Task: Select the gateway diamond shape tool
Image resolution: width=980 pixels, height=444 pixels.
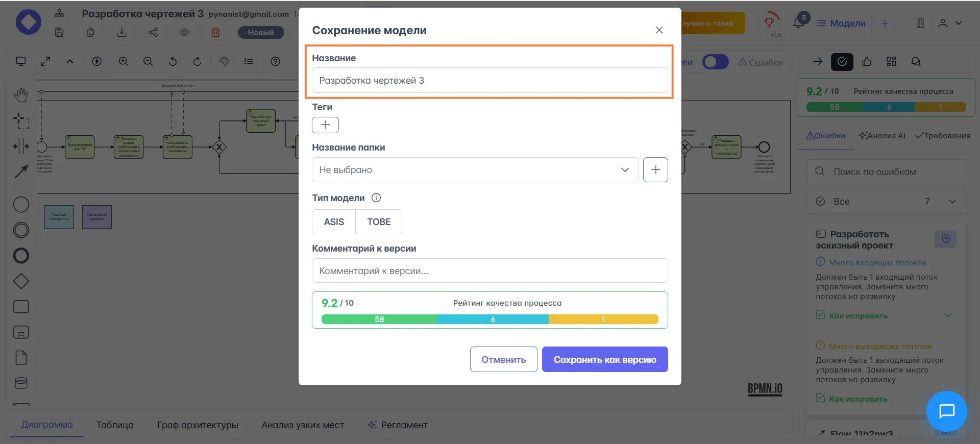Action: tap(21, 281)
